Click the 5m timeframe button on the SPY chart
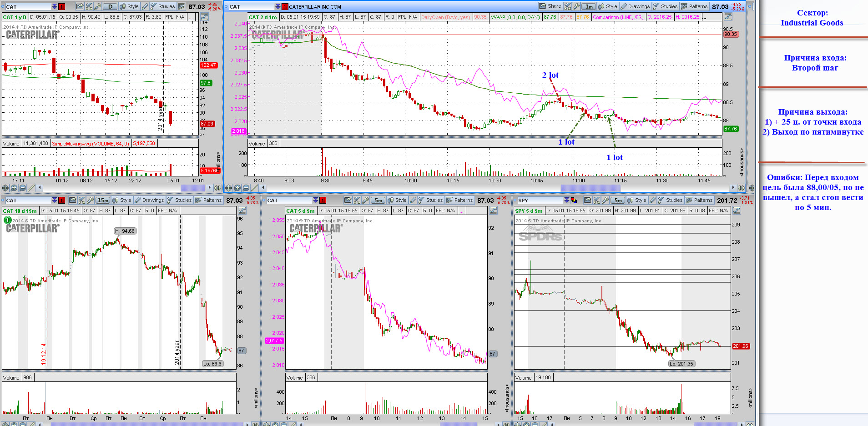Screen dimensions: 868x426 pyautogui.click(x=618, y=200)
